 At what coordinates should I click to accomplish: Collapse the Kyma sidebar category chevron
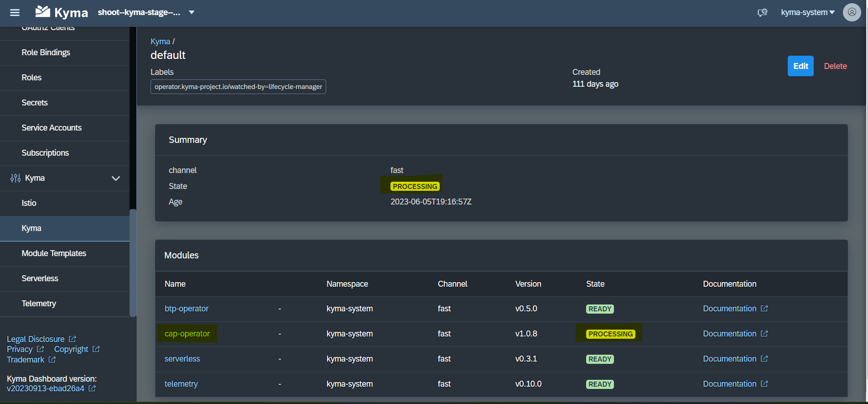[116, 178]
